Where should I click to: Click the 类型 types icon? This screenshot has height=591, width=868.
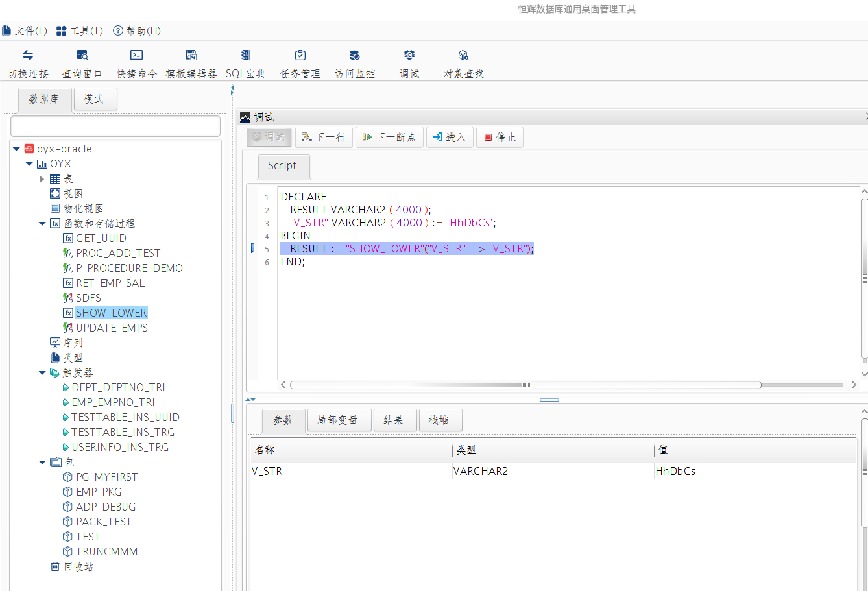tap(55, 357)
